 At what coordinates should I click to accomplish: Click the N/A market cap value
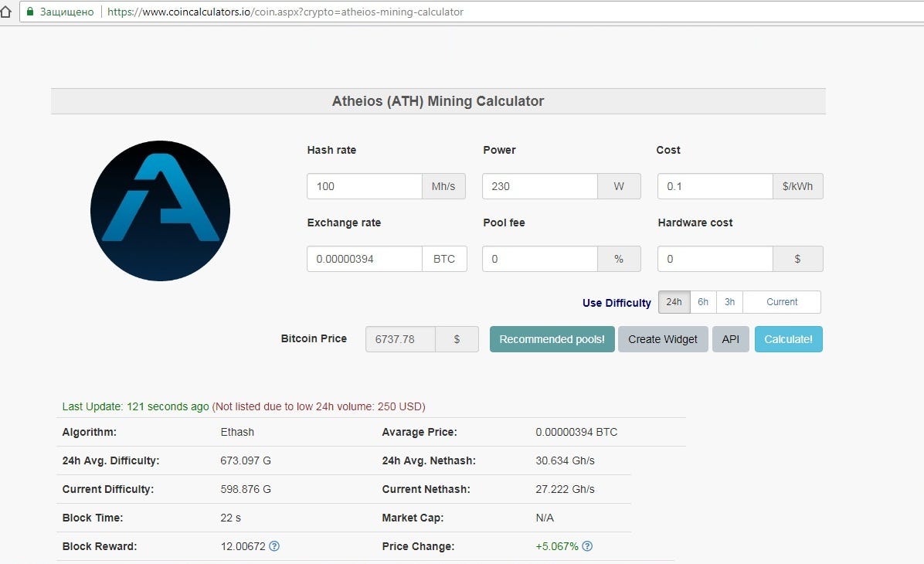pos(545,518)
